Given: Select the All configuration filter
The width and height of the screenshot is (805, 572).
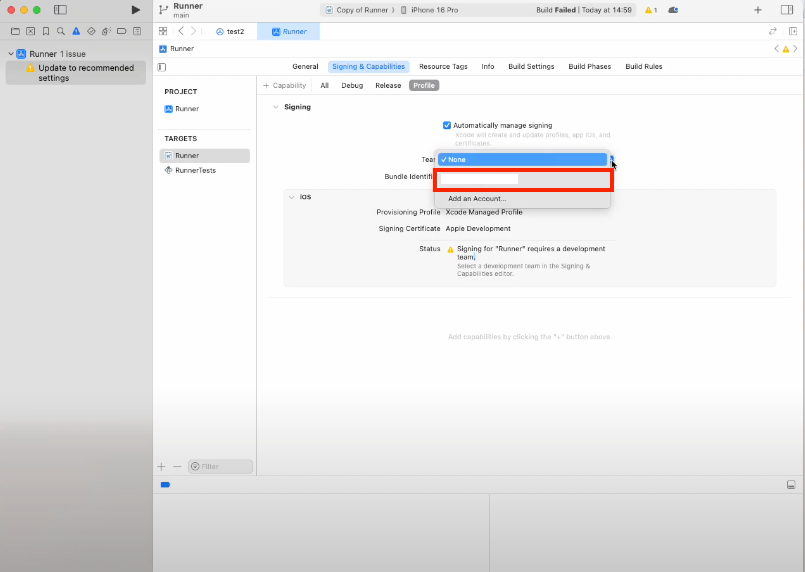Looking at the screenshot, I should coord(324,86).
